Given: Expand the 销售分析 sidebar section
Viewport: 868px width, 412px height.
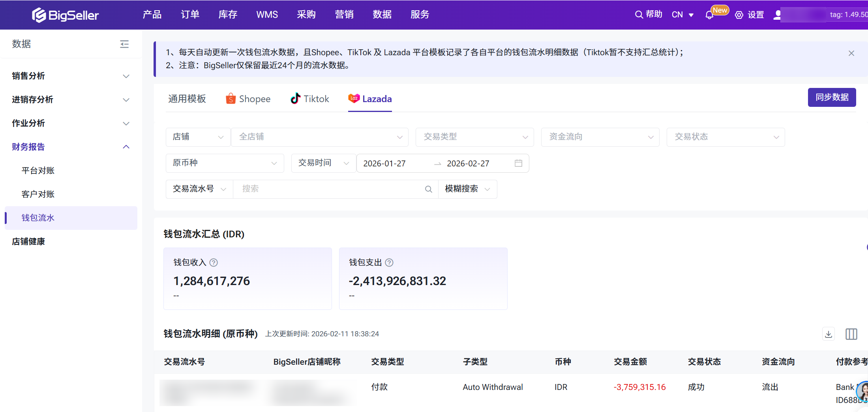Looking at the screenshot, I should (71, 76).
